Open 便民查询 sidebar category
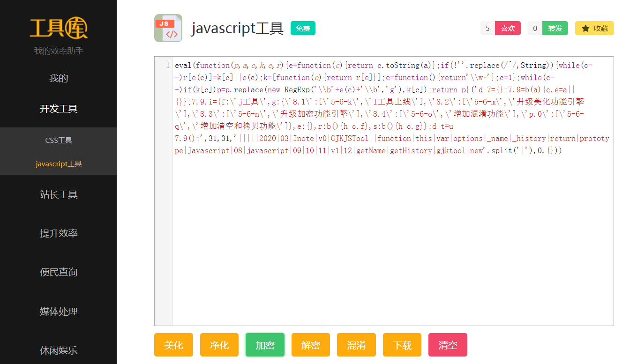 point(59,272)
